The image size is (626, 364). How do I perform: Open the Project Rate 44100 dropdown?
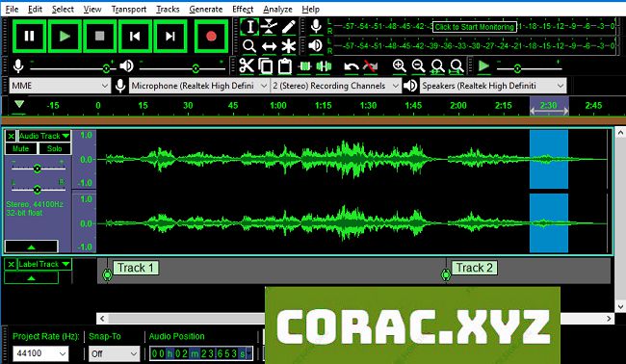[40, 353]
